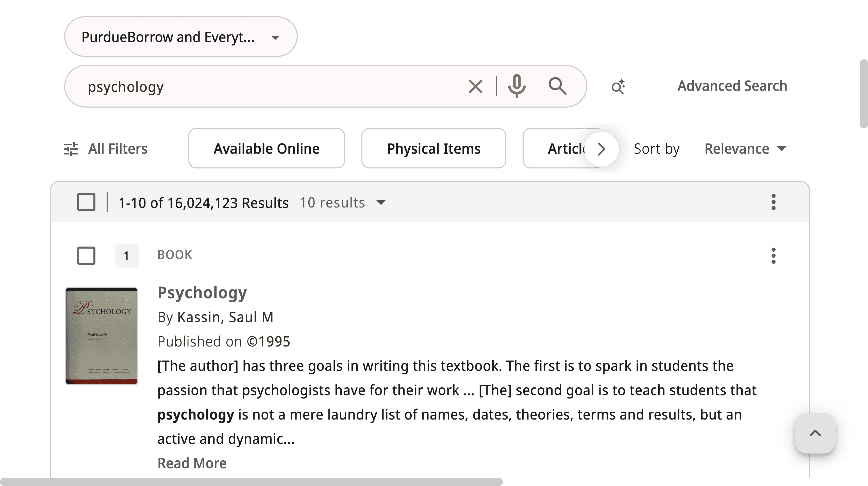
Task: Open the Psychology book cover thumbnail
Action: coord(102,336)
